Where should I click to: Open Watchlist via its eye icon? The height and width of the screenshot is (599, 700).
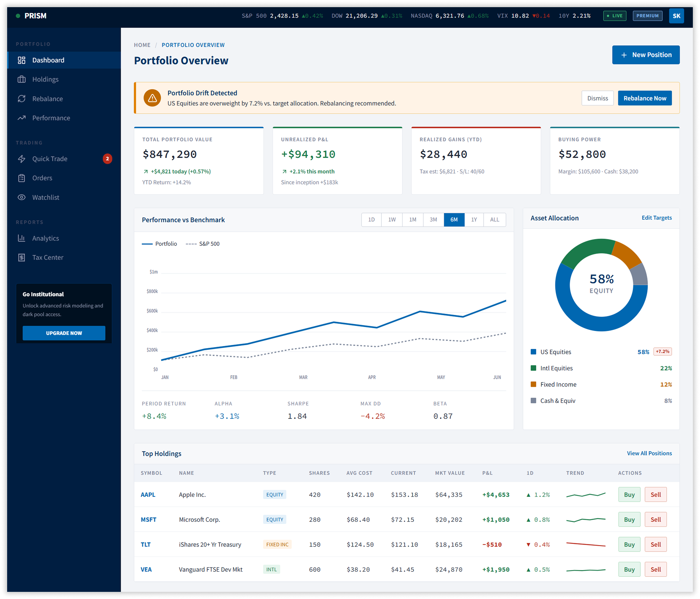tap(21, 197)
